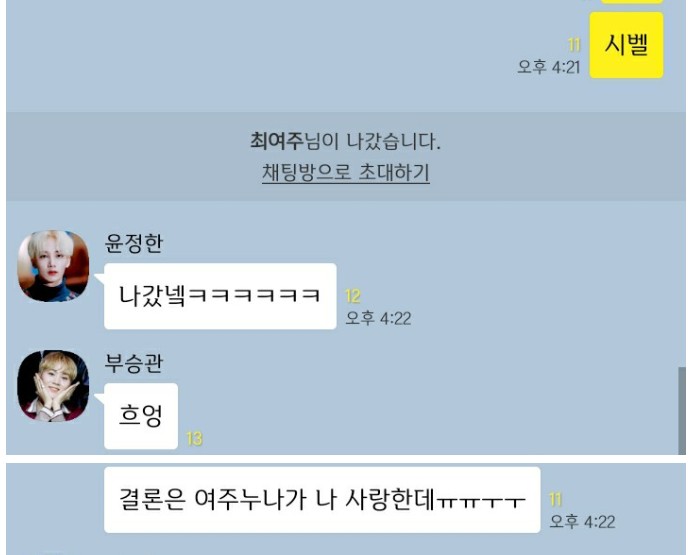Click unread count 12 beside 윤정한's message

353,296
